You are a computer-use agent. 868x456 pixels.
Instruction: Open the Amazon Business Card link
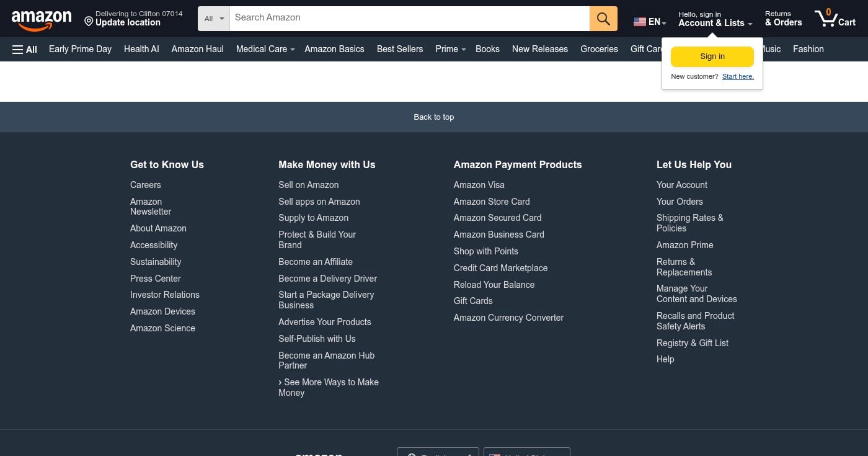coord(499,235)
